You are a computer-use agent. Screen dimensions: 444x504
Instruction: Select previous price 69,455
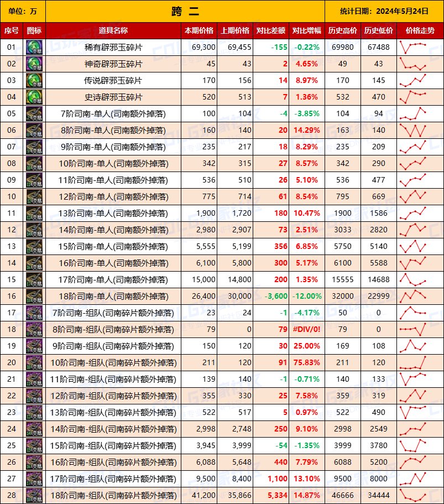pyautogui.click(x=235, y=47)
